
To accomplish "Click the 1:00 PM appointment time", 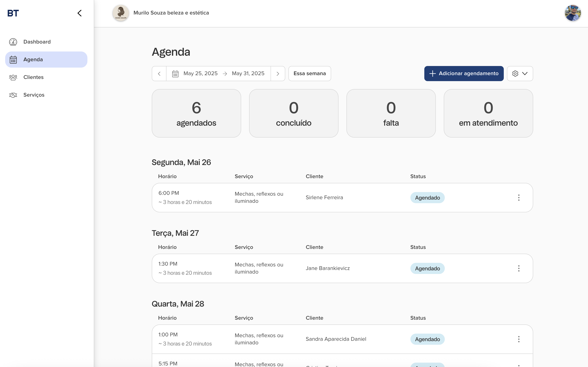I will click(168, 334).
